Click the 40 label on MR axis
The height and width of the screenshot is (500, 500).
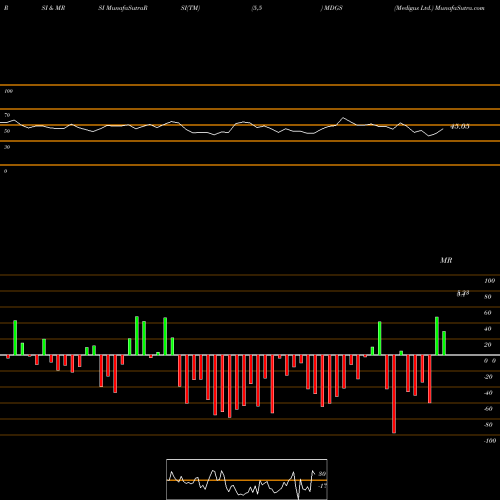coord(488,329)
